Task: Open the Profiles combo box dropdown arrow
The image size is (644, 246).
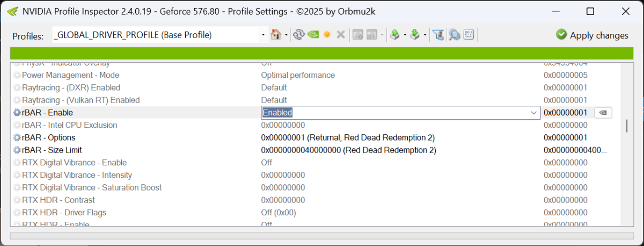Action: 263,35
